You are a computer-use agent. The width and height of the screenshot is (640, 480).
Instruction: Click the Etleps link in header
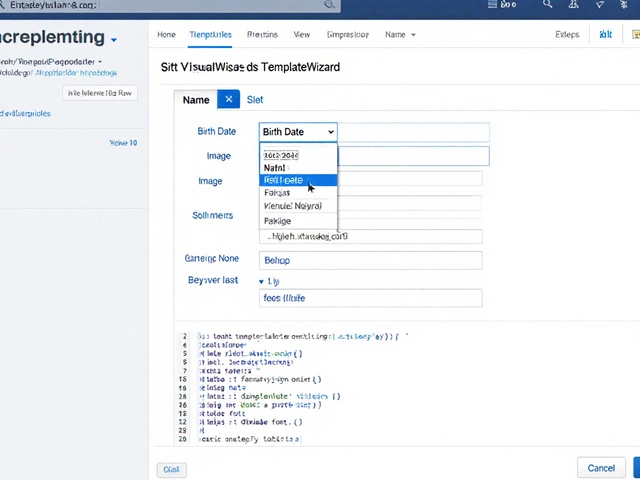coord(567,35)
